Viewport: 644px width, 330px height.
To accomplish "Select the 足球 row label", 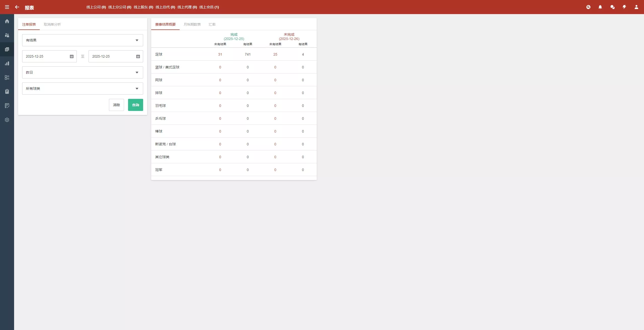I will [159, 54].
